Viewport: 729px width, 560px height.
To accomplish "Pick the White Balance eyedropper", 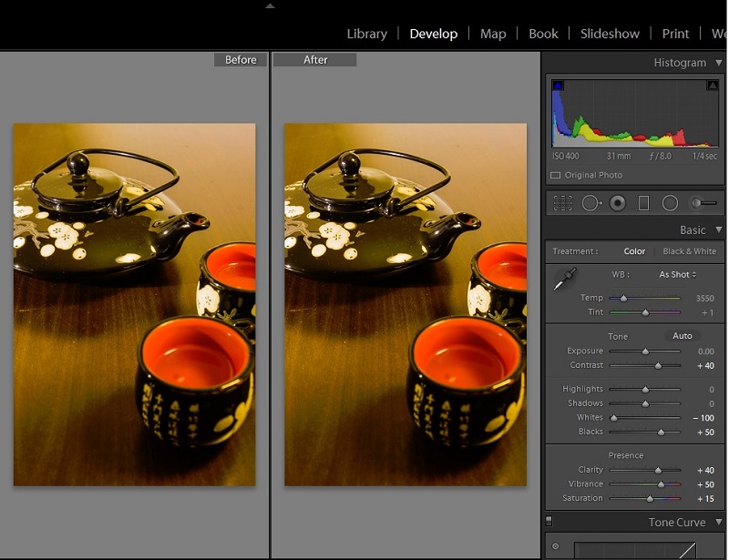I will (565, 280).
